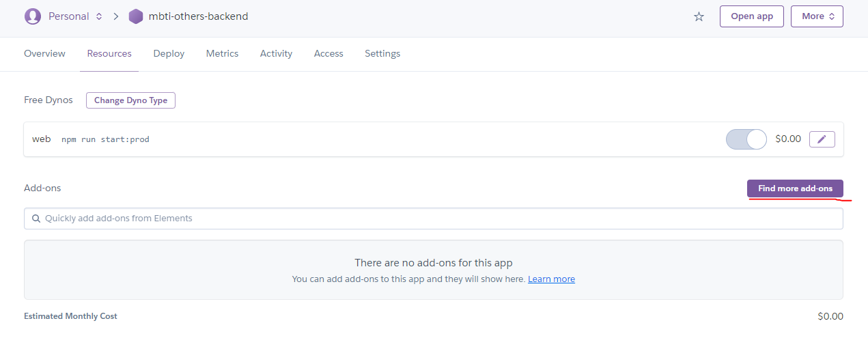This screenshot has height=364, width=868.
Task: Click the "There are no add-ons for this app" message
Action: pyautogui.click(x=434, y=263)
